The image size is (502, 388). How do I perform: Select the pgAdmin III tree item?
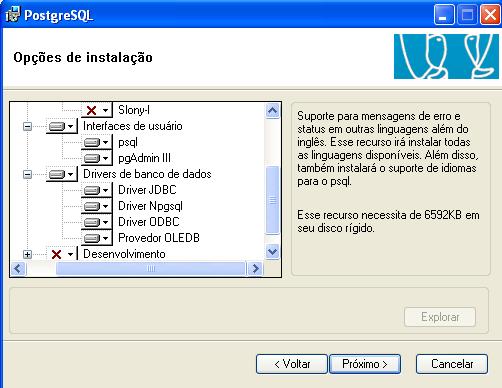[x=144, y=158]
